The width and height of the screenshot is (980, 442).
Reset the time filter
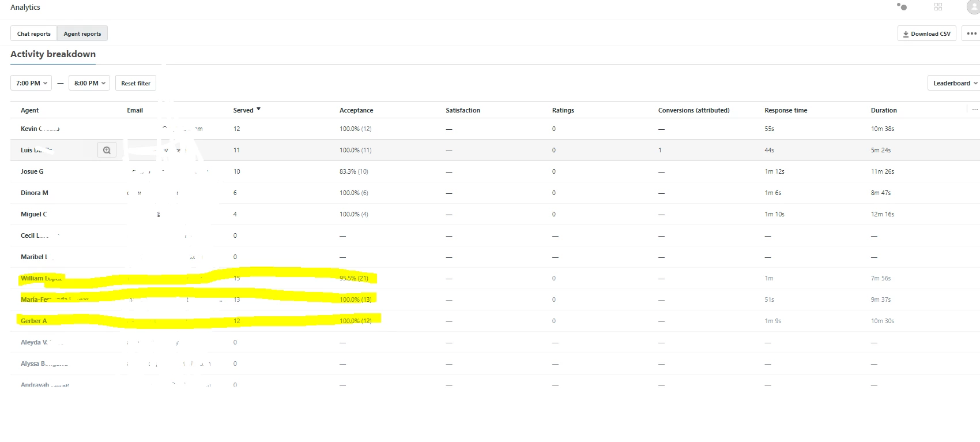tap(135, 83)
